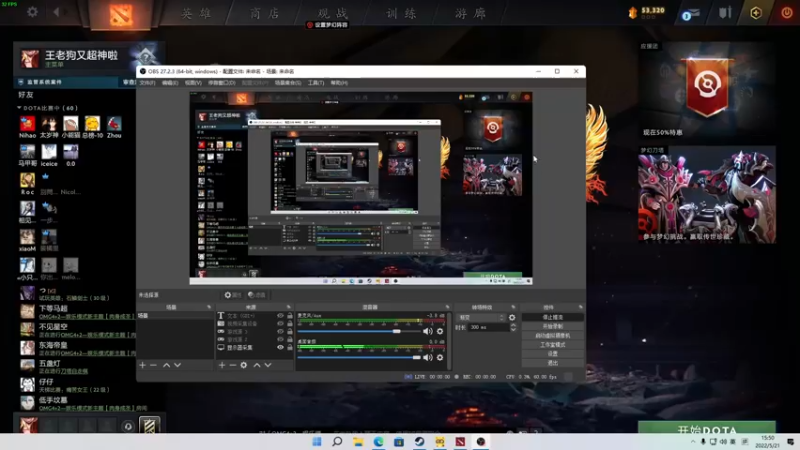Toggle visibility of 文本 (GDI+) source

[280, 316]
